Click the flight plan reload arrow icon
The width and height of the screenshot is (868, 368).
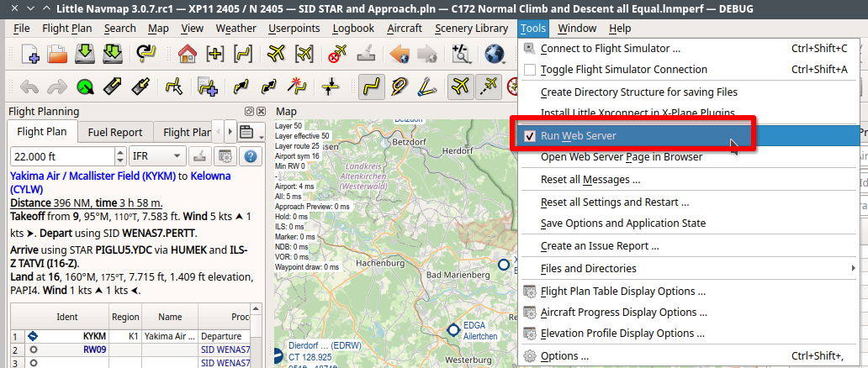pos(146,55)
